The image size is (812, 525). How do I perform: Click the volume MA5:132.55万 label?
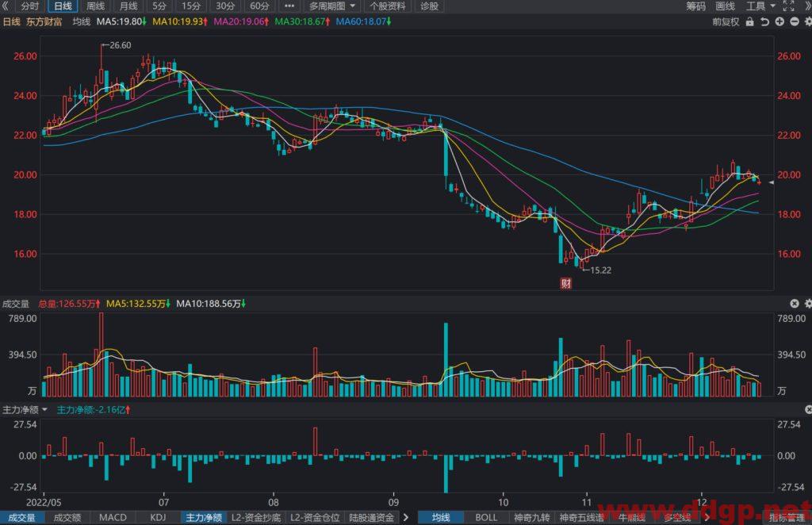click(x=138, y=304)
